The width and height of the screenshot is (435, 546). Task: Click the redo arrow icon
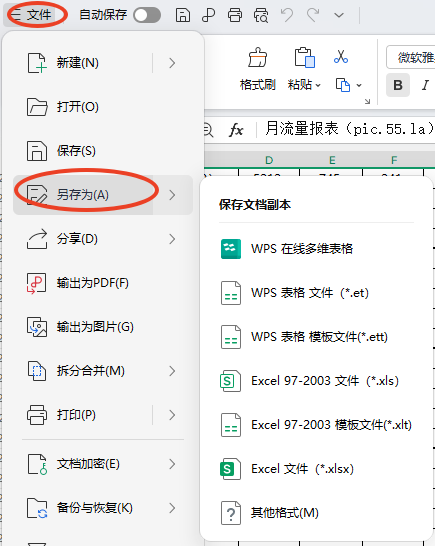click(313, 15)
